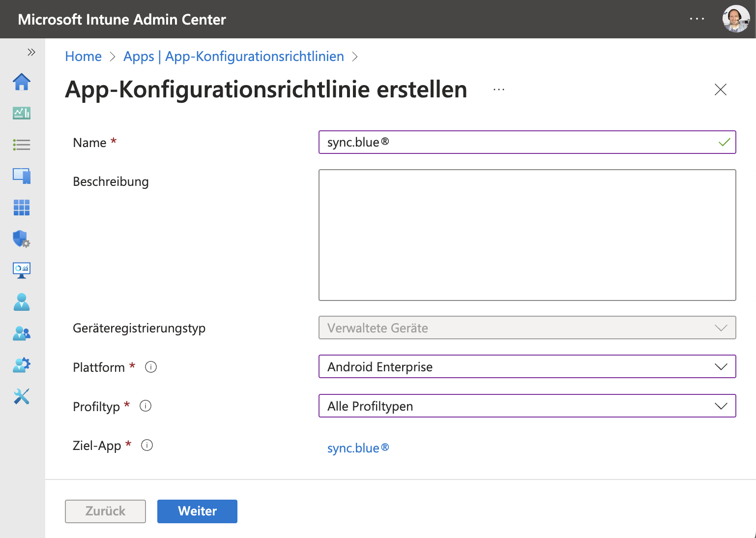Go to Apps | App-Konfigurationsrichtlinien breadcrumb
The image size is (756, 538).
point(233,57)
